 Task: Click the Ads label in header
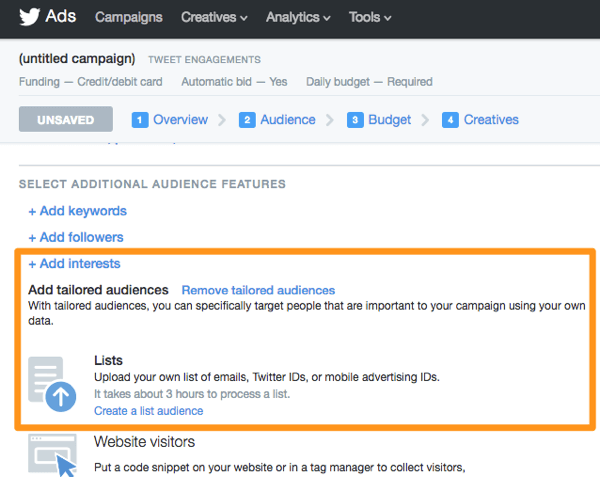tap(61, 16)
